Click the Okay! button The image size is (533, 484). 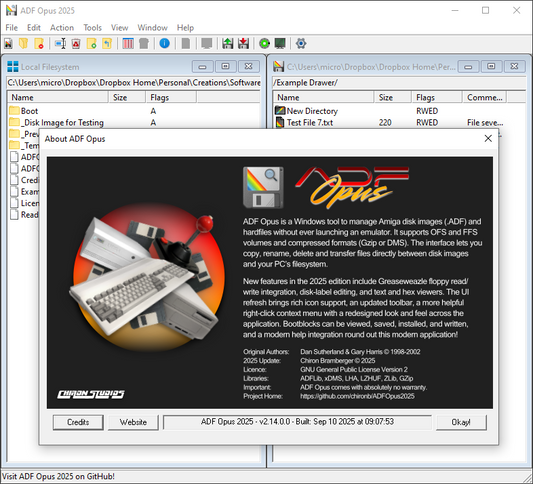[461, 422]
